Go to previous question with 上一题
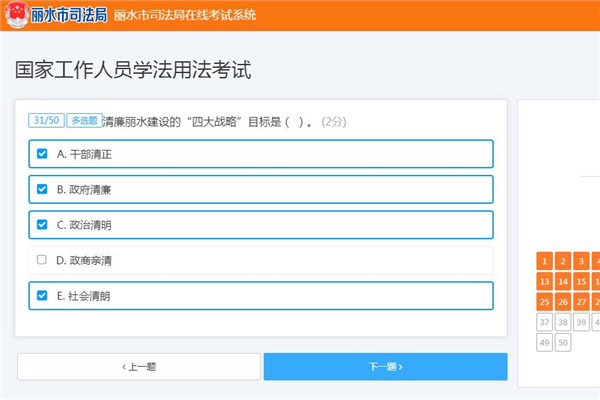The image size is (600, 400). point(138,367)
